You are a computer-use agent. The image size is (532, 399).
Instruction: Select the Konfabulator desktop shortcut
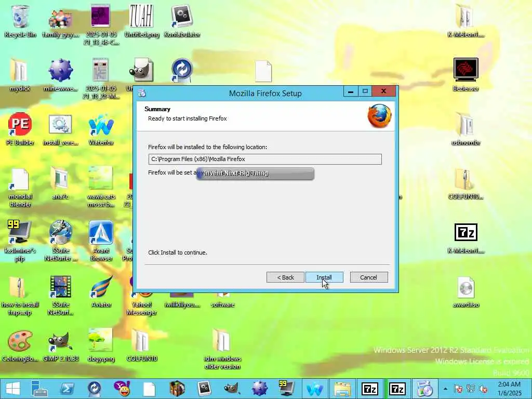182,21
